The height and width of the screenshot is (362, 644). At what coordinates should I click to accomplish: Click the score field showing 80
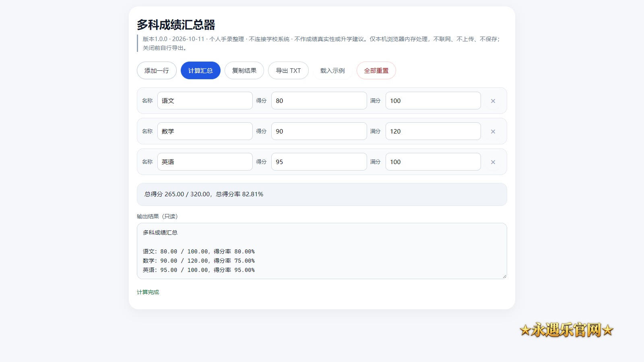319,101
